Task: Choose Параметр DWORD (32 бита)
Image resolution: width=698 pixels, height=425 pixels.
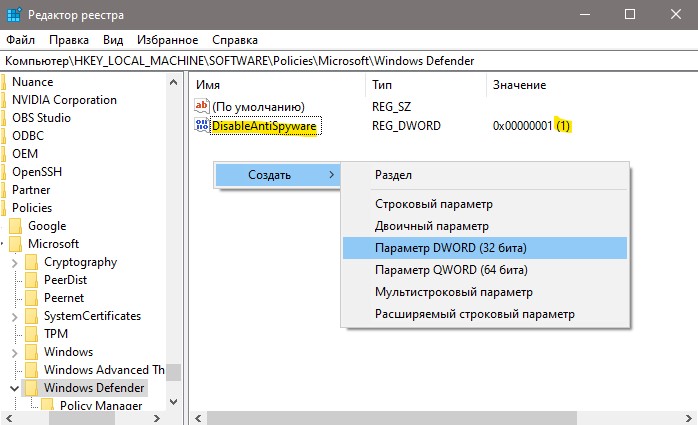Action: tap(485, 248)
